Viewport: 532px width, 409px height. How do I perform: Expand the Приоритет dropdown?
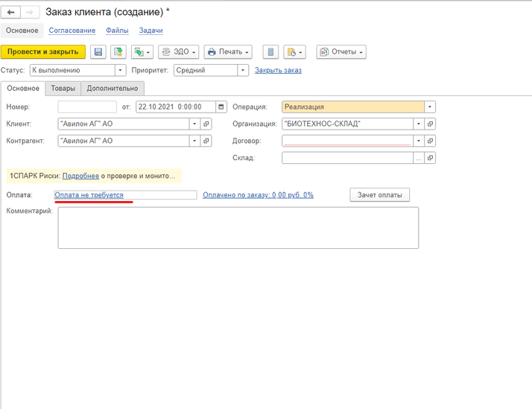[242, 70]
